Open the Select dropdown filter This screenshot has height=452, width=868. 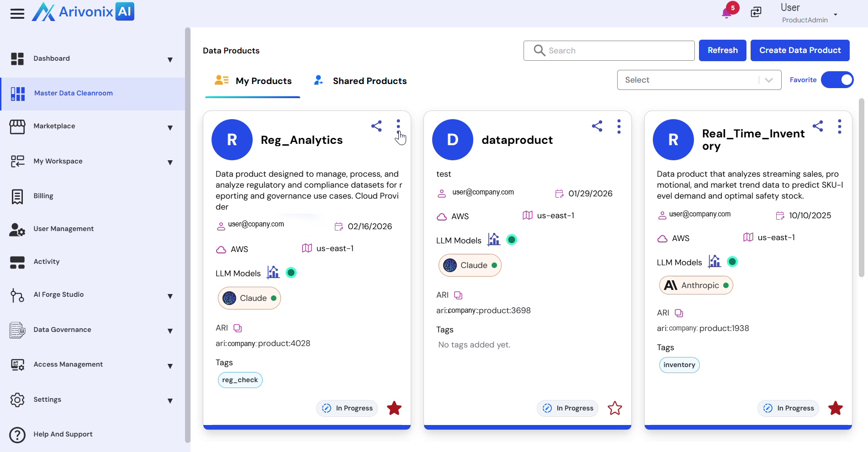tap(699, 80)
